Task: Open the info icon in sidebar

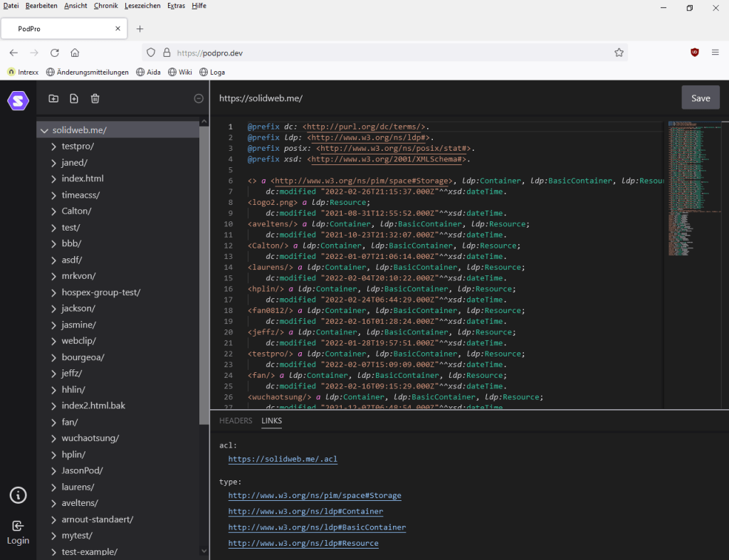Action: [x=18, y=495]
